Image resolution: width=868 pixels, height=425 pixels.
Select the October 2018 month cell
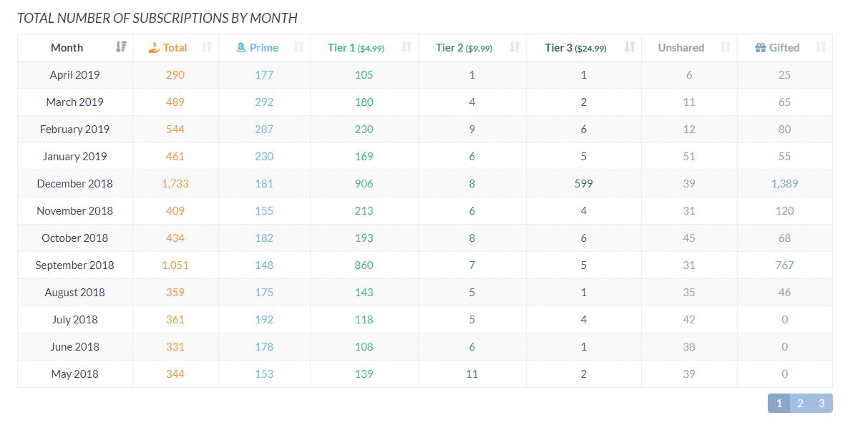pyautogui.click(x=75, y=238)
